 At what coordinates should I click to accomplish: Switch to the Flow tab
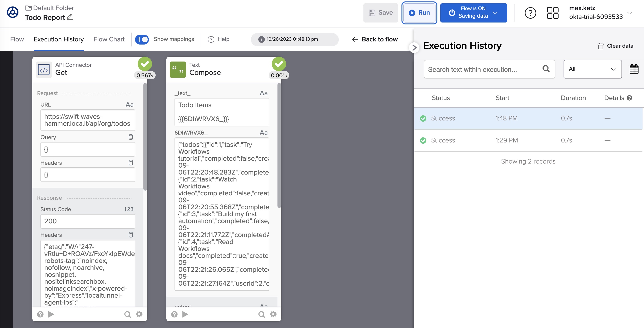click(x=17, y=39)
